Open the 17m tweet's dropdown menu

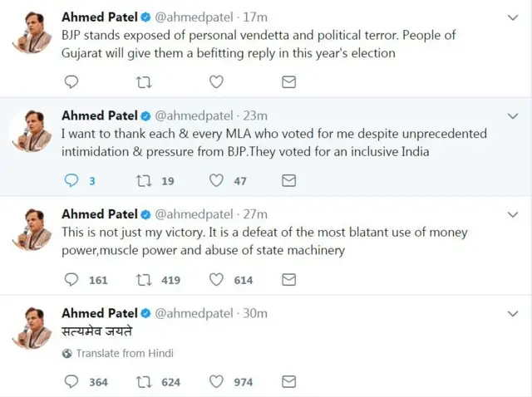point(513,16)
